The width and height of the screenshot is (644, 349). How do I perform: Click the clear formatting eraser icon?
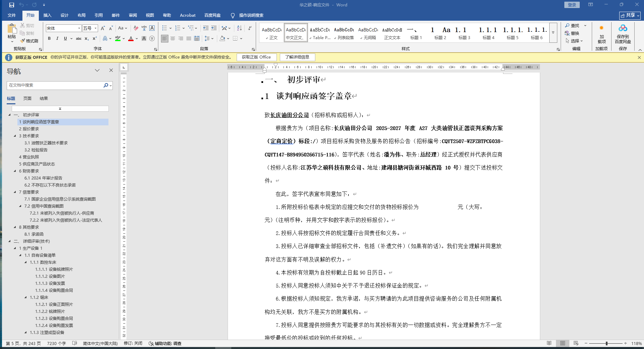point(136,28)
